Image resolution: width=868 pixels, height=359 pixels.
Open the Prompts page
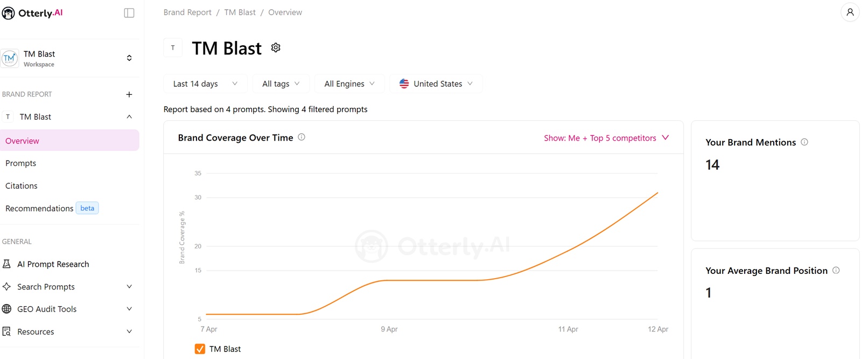(21, 163)
